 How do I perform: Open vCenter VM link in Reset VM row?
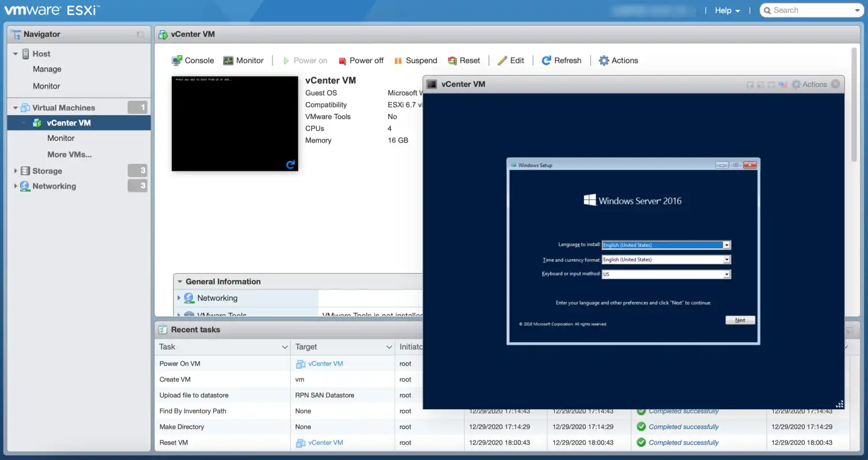[x=325, y=443]
